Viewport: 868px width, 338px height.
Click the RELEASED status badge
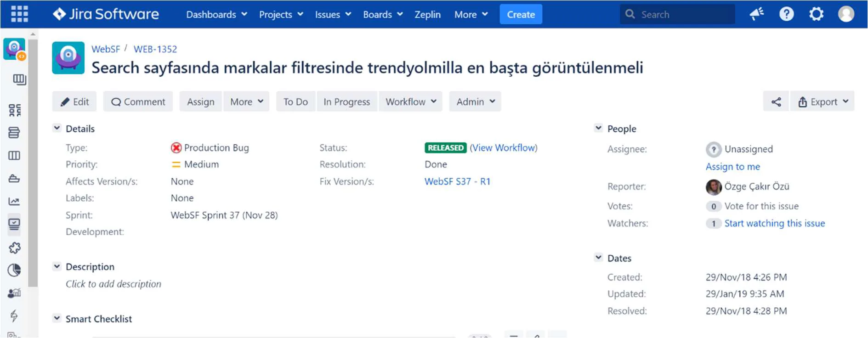pyautogui.click(x=445, y=148)
